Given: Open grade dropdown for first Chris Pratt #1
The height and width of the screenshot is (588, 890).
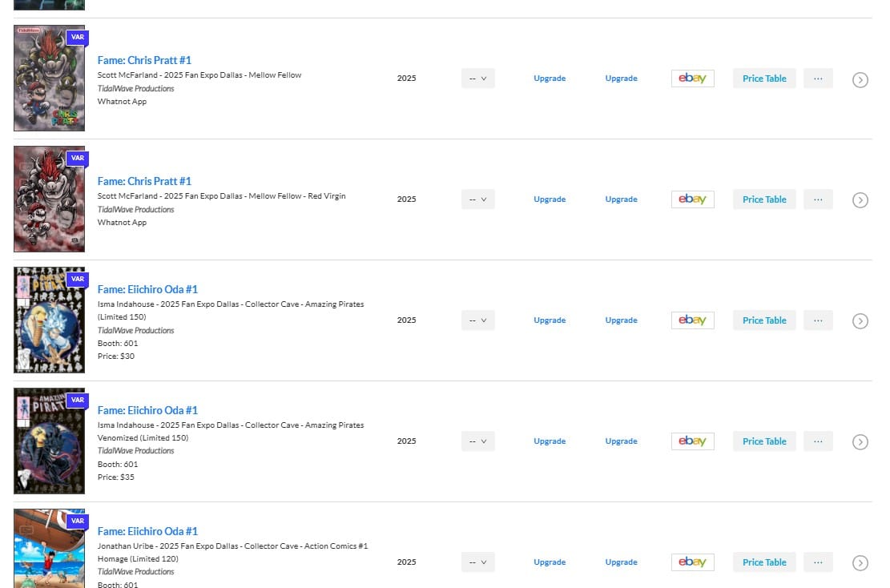Looking at the screenshot, I should (477, 79).
